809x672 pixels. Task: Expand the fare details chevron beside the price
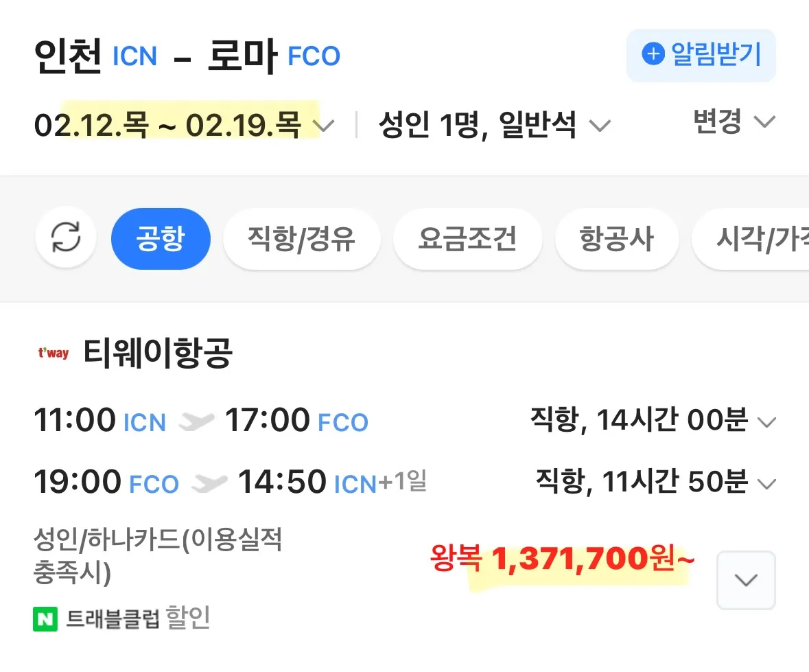pyautogui.click(x=746, y=580)
